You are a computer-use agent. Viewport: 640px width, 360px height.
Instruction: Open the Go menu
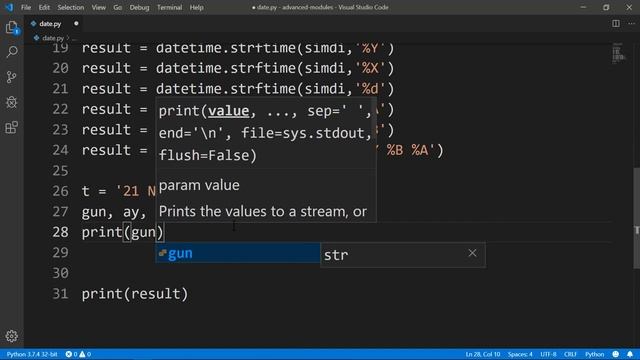(118, 7)
